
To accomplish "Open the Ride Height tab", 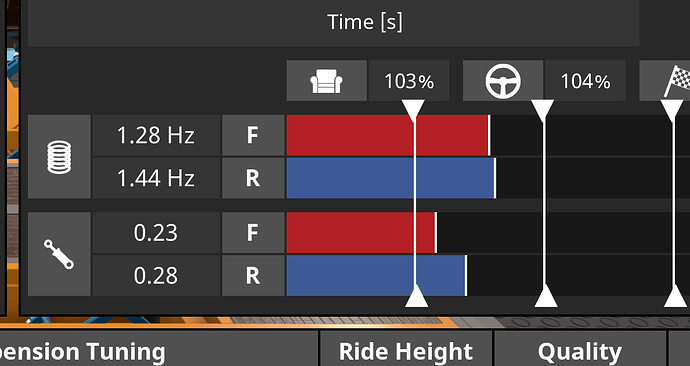I will 406,350.
